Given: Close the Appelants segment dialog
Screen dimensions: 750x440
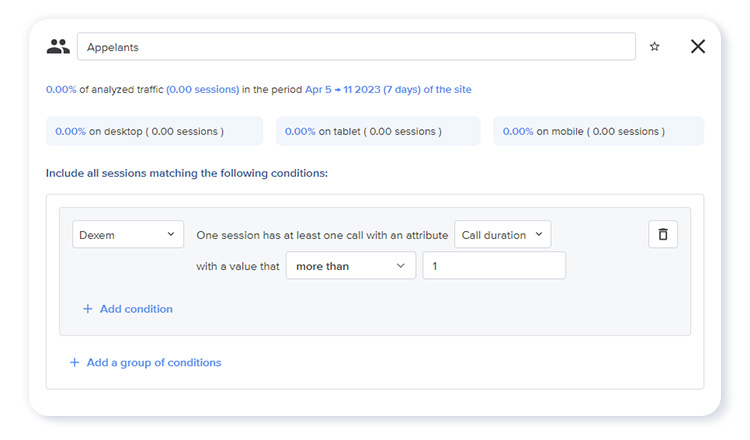Looking at the screenshot, I should (698, 46).
